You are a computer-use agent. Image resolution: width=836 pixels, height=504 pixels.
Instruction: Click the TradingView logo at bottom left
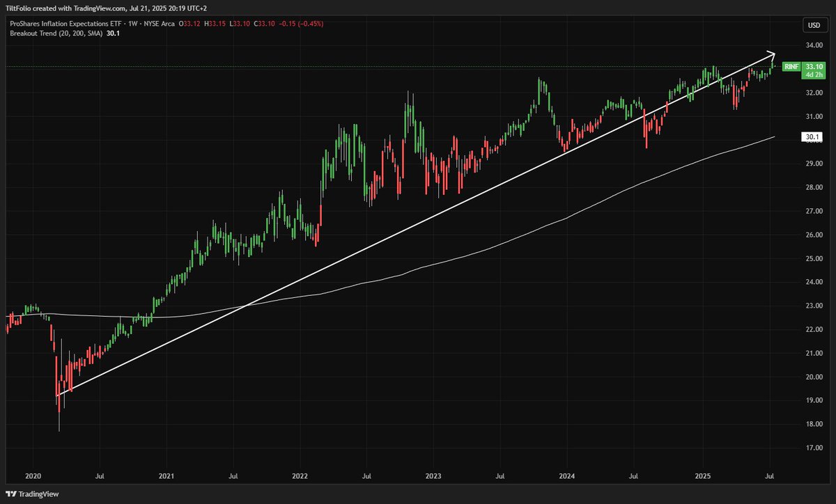point(33,494)
